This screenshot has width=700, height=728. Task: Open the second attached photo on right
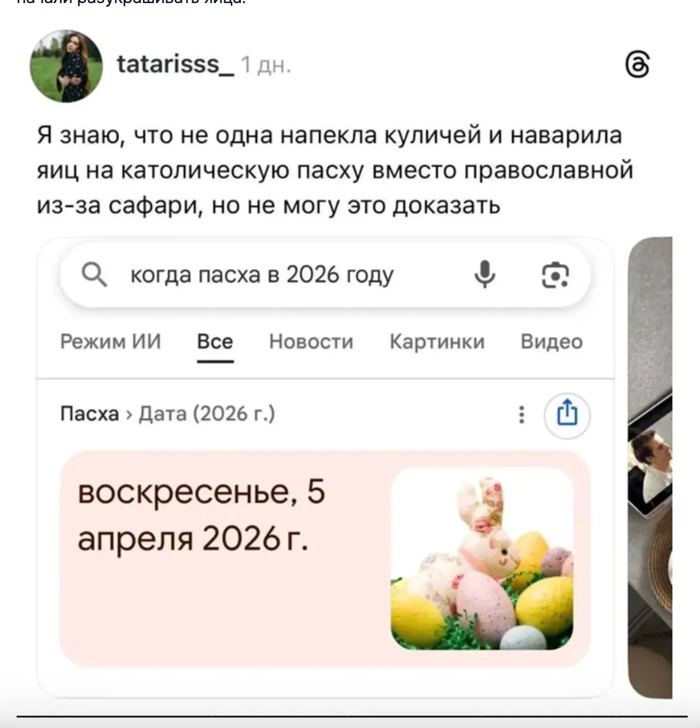[x=650, y=467]
